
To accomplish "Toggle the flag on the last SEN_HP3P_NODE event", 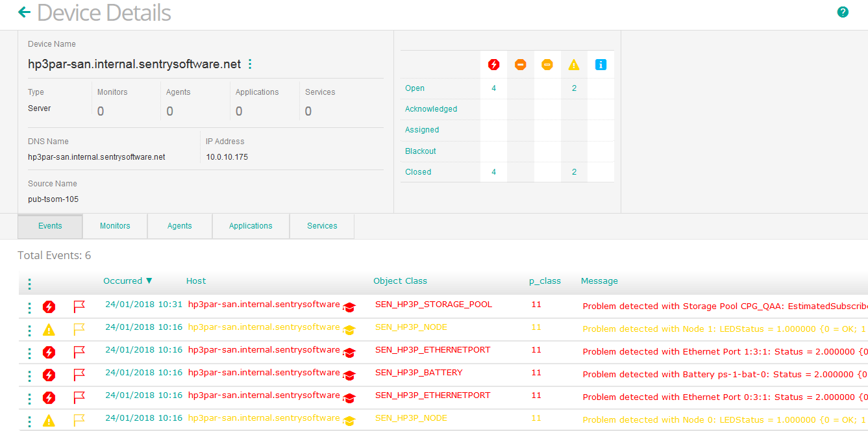I will [x=79, y=419].
